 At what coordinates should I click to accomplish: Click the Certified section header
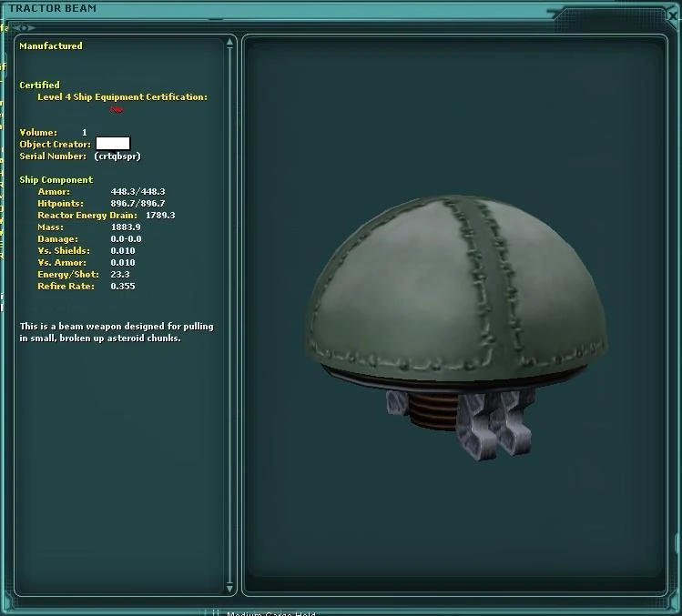coord(39,86)
